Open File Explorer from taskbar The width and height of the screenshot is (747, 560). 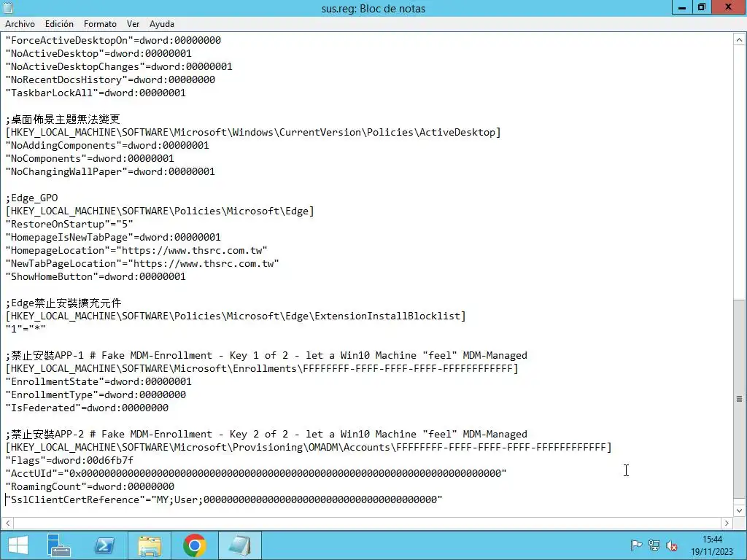[149, 545]
